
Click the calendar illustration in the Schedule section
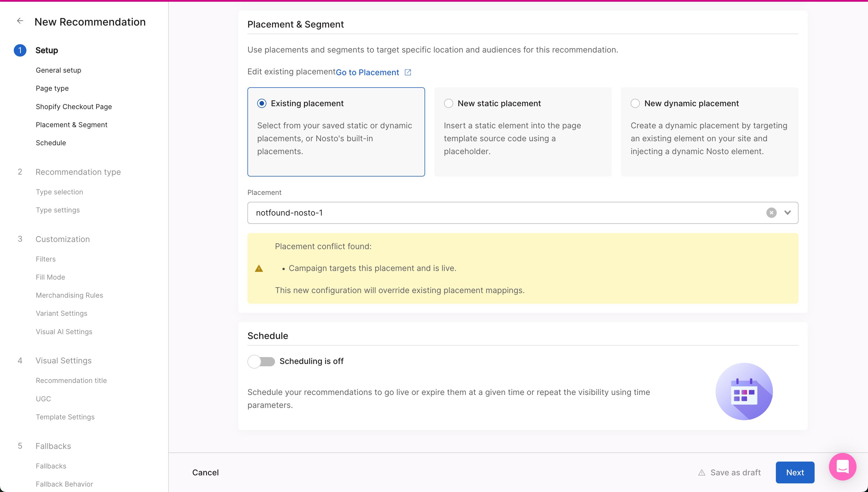point(744,391)
